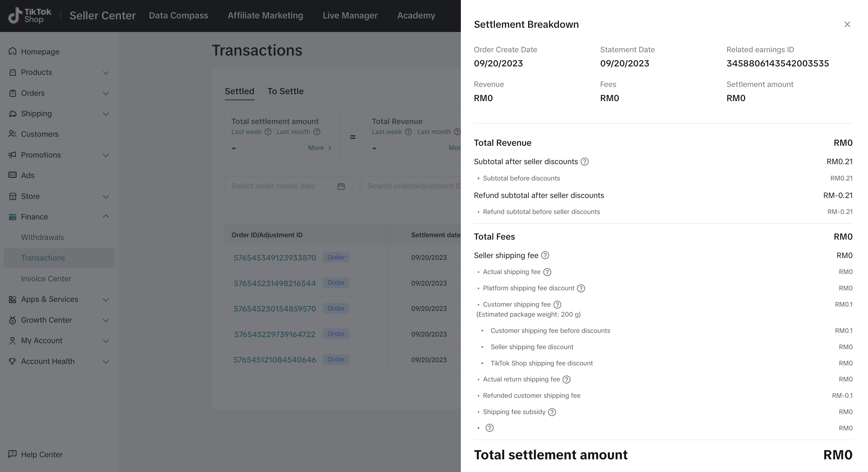This screenshot has height=472, width=868.
Task: Open Data Compass from top navigation
Action: (178, 15)
